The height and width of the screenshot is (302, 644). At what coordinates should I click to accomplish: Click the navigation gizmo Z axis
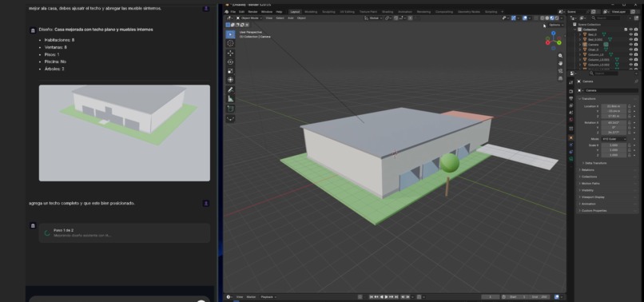(553, 34)
